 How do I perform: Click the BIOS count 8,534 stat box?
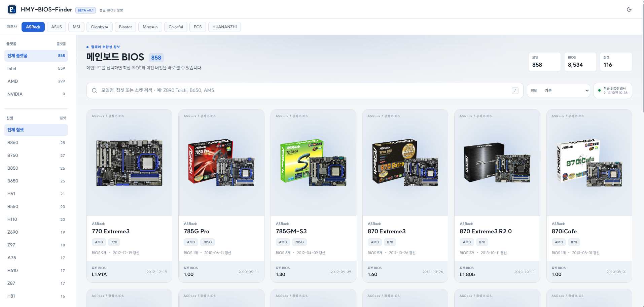point(580,62)
